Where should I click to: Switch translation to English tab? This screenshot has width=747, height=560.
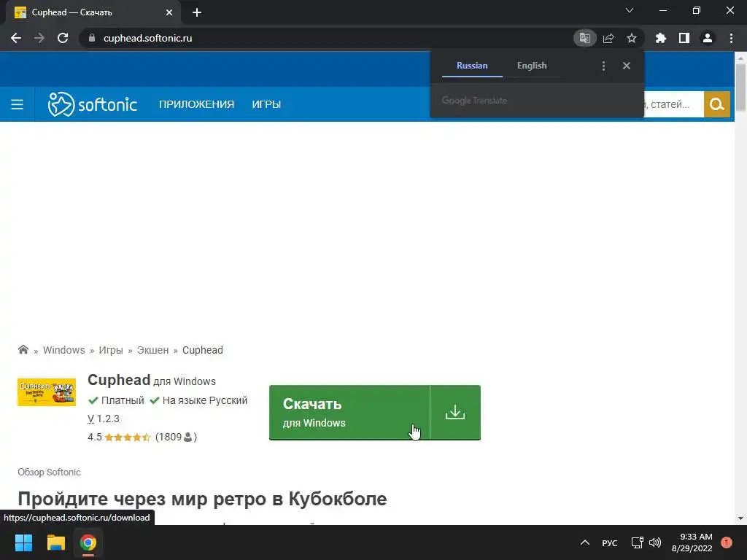pyautogui.click(x=532, y=66)
